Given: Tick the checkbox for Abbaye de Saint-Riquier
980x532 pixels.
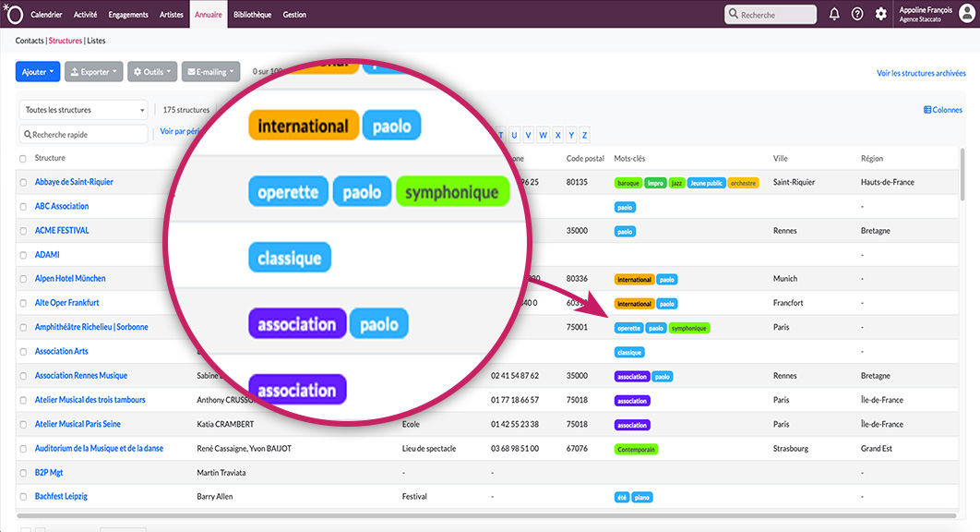Looking at the screenshot, I should point(24,183).
